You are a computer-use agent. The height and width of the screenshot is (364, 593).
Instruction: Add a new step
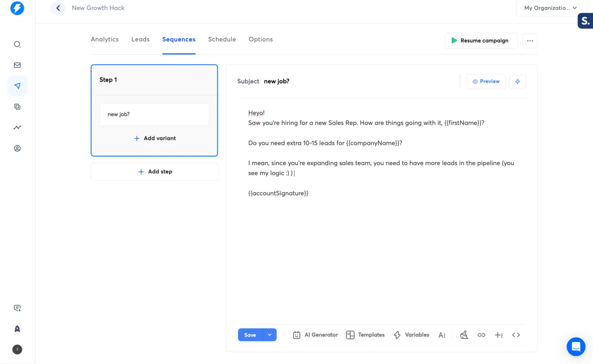(155, 172)
